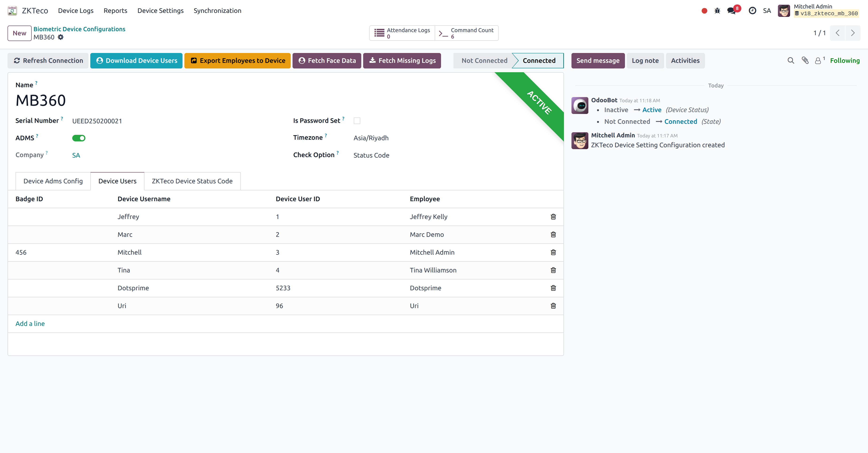Open the Device Logs menu
Image resolution: width=868 pixels, height=453 pixels.
[76, 11]
